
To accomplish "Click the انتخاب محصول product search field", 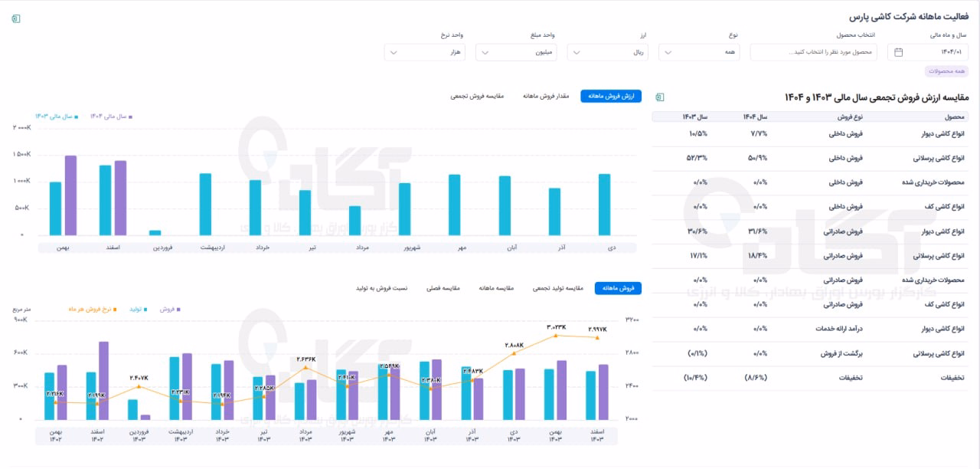I will click(x=814, y=52).
